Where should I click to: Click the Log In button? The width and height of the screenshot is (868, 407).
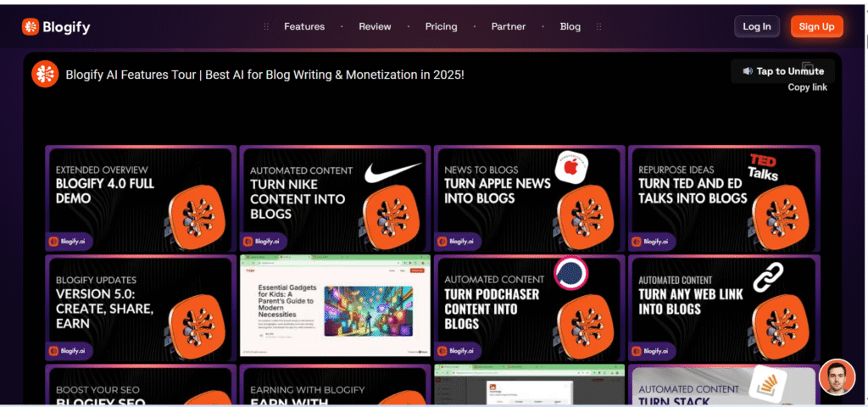(756, 26)
